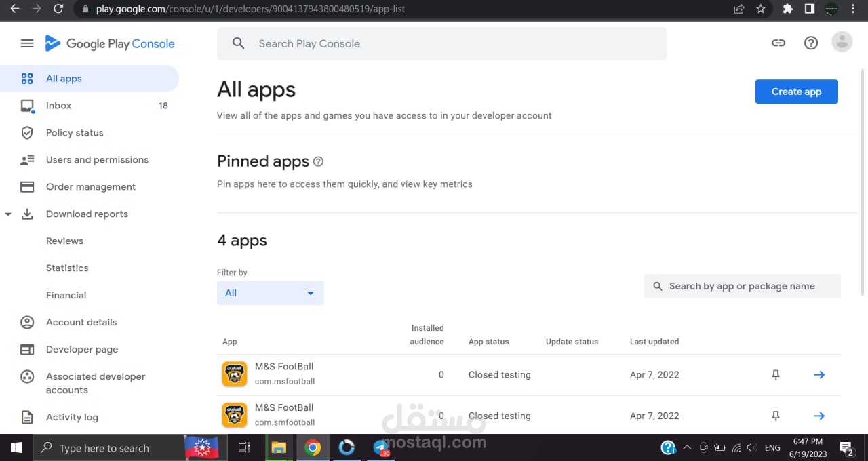Open Chrome three-dot menu
Viewport: 868px width, 461px height.
coord(853,9)
